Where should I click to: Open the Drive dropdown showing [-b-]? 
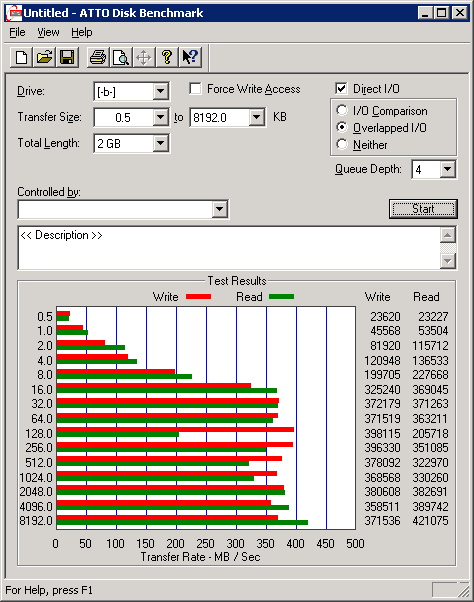pyautogui.click(x=160, y=92)
